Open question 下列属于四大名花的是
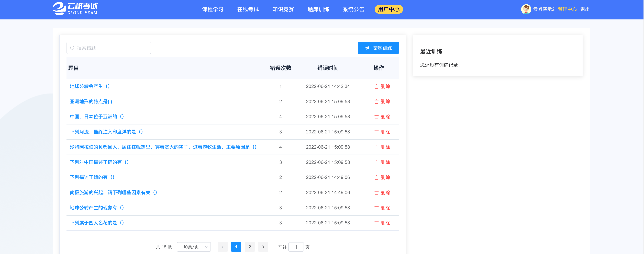 coord(97,223)
